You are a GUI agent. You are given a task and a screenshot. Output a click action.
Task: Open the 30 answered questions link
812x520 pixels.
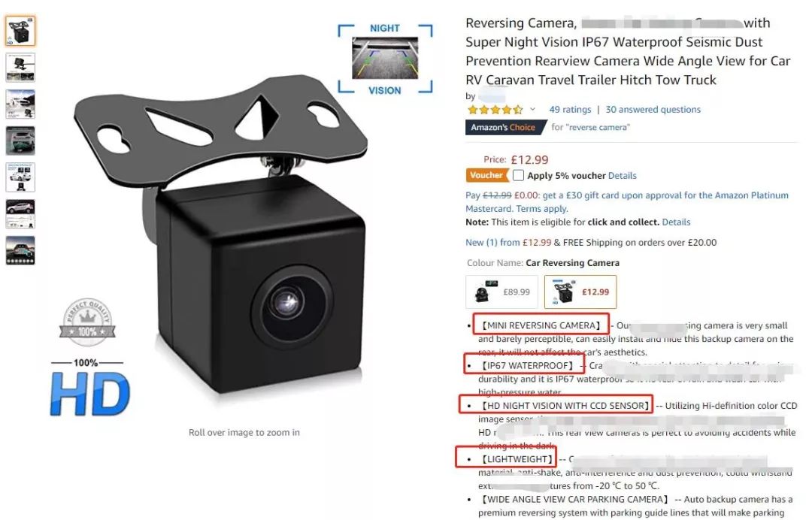click(653, 109)
